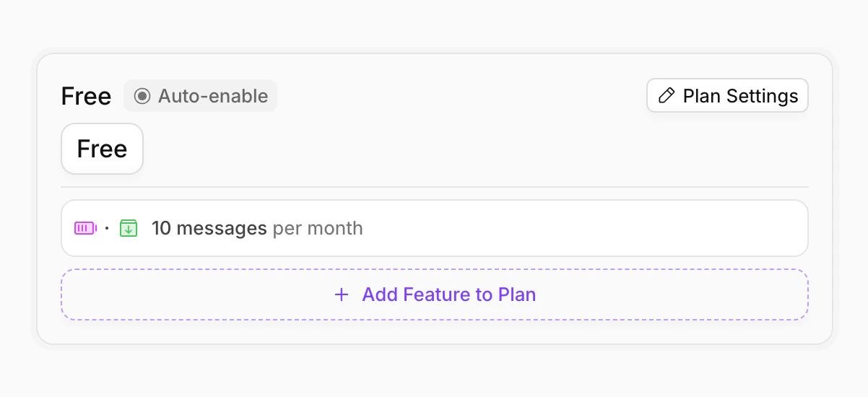Toggle the Auto-enable badge text
The width and height of the screenshot is (868, 397).
tap(213, 96)
